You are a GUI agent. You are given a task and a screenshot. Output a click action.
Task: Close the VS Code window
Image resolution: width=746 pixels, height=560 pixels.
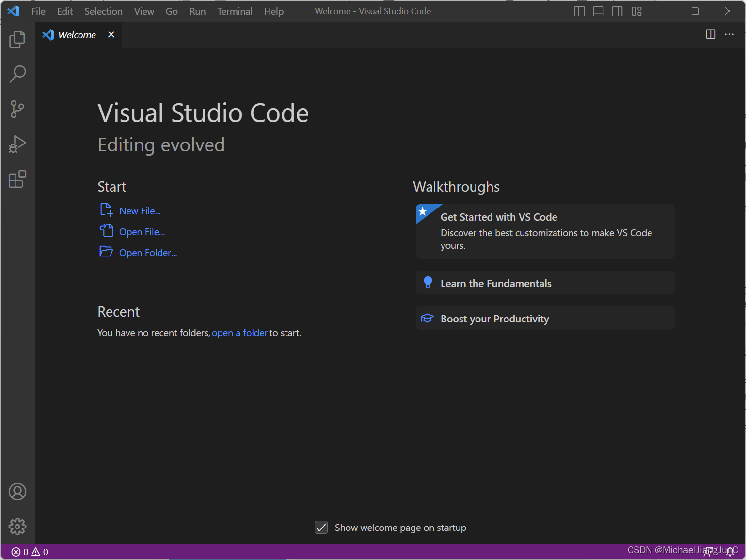pyautogui.click(x=729, y=11)
